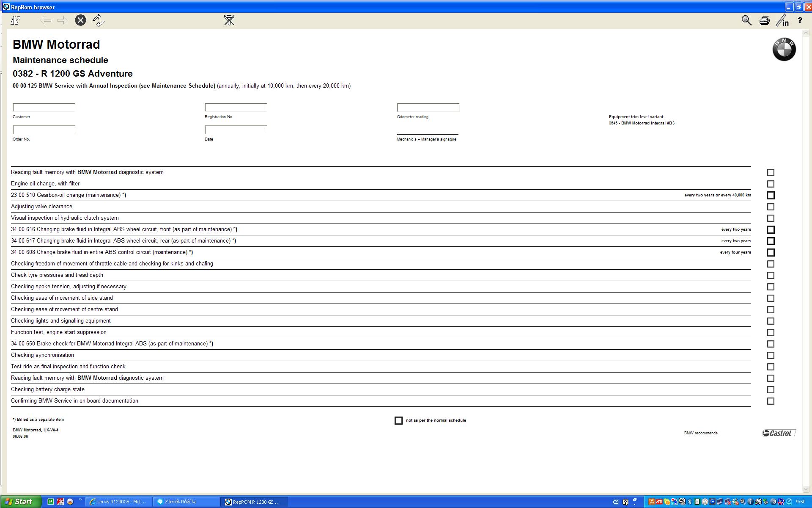Click the Customer input field
This screenshot has width=812, height=508.
coord(44,108)
